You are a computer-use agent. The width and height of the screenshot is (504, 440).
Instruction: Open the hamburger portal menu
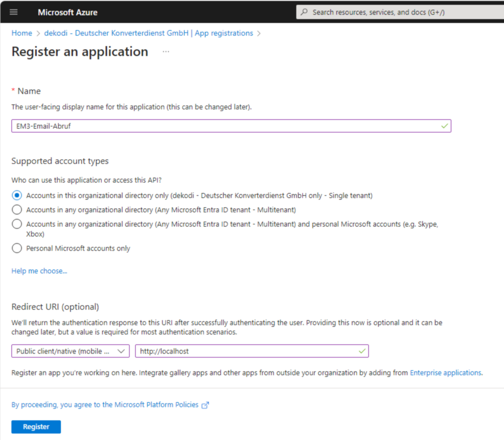coord(13,12)
